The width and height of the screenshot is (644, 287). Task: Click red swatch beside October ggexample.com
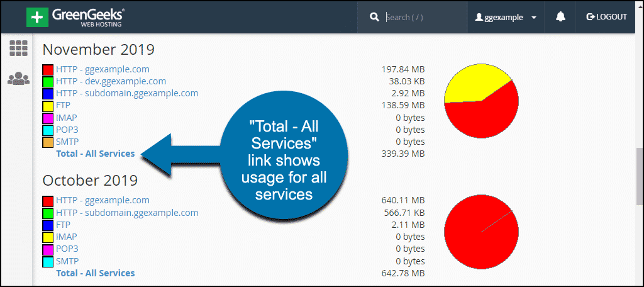[48, 201]
